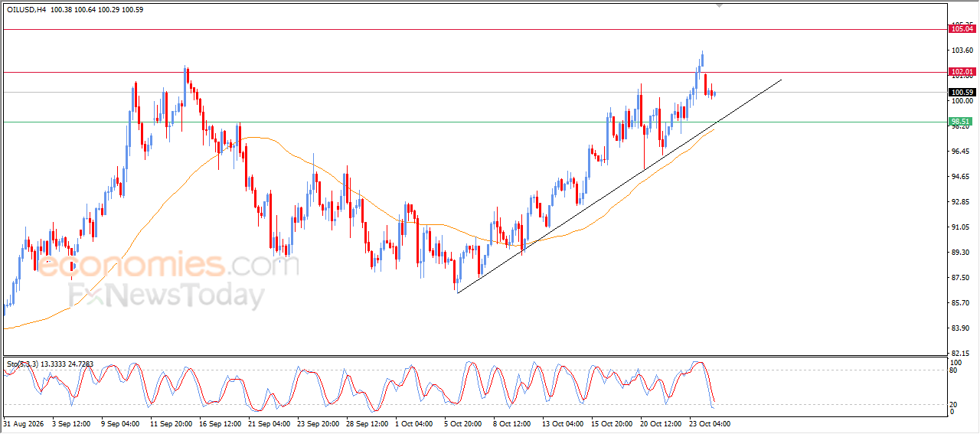The height and width of the screenshot is (434, 980).
Task: Click the 15 Oct 20:00 time label
Action: 612,423
